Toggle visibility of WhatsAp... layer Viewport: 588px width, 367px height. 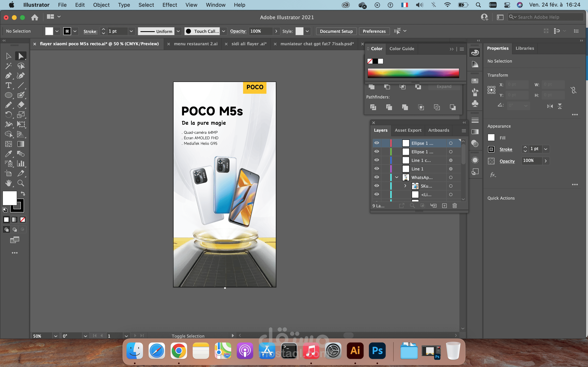tap(377, 177)
